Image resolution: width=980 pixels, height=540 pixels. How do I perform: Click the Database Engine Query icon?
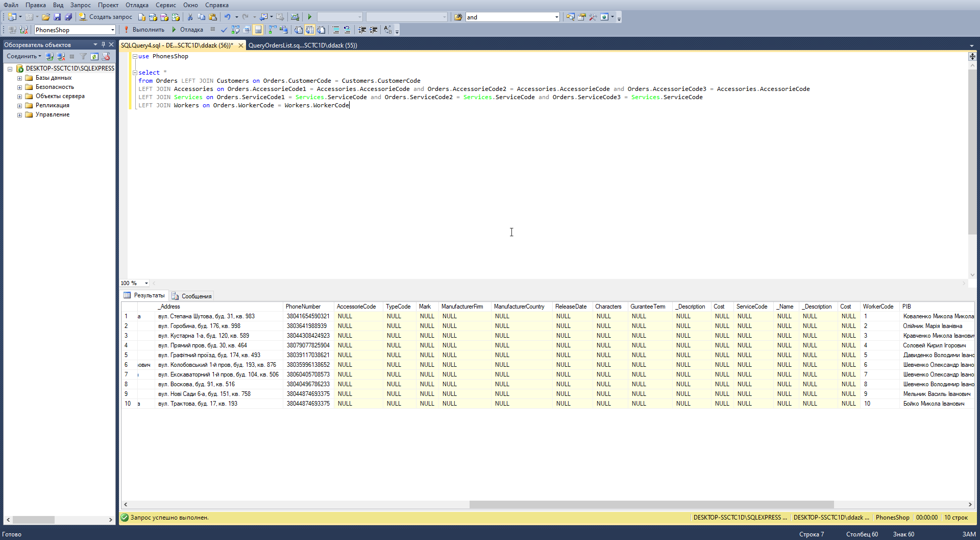(141, 17)
